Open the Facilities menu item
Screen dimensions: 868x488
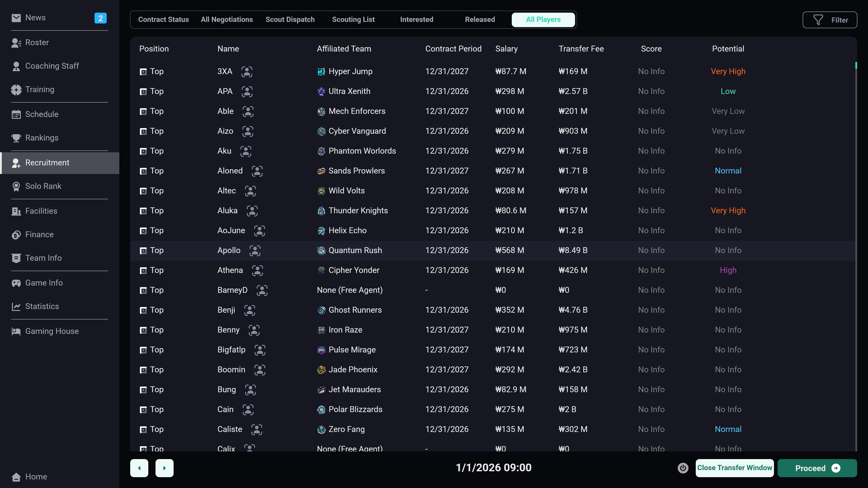tap(41, 211)
